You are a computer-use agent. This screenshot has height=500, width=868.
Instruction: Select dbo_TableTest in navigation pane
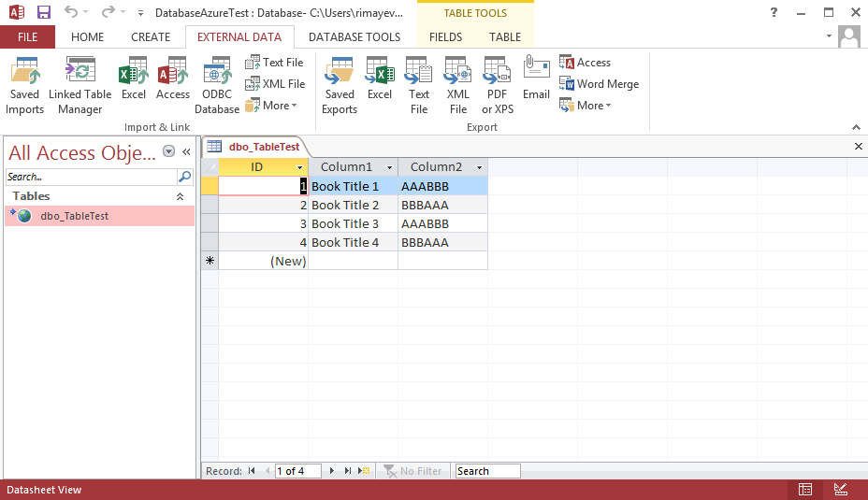tap(100, 216)
